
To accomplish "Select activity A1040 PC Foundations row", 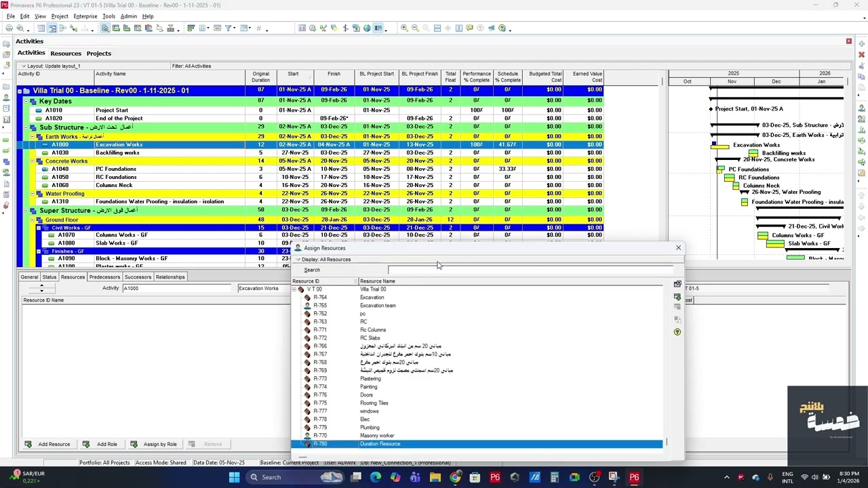I will coord(310,169).
